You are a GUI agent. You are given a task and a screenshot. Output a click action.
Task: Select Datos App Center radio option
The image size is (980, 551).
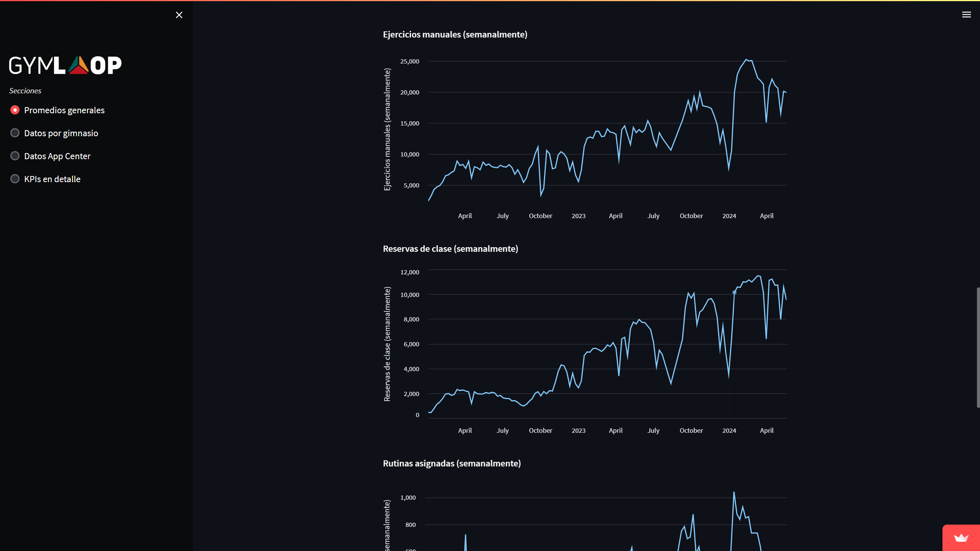pos(51,156)
